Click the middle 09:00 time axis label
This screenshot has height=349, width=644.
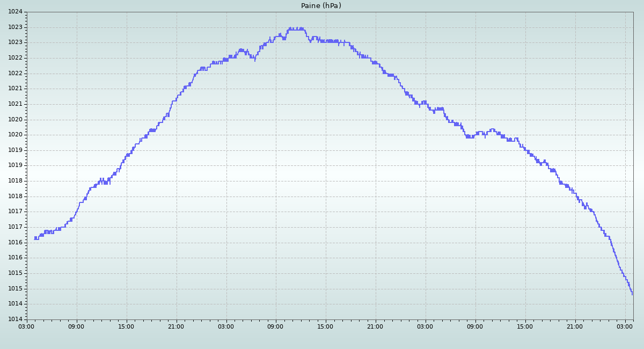(x=276, y=326)
